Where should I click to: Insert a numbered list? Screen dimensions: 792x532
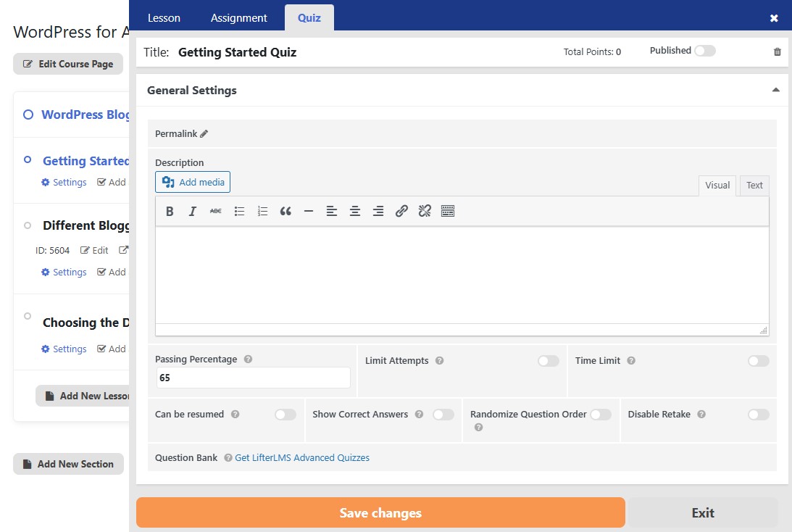(x=262, y=211)
